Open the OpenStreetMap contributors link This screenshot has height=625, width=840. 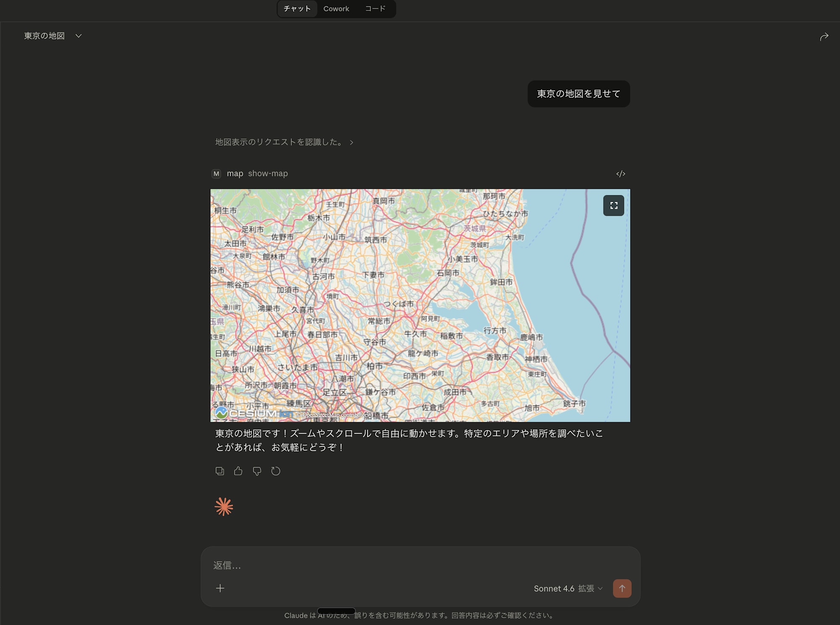[x=333, y=414]
